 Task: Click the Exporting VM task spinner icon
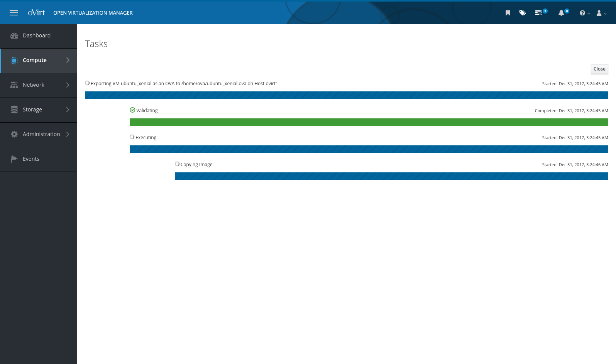tap(87, 83)
